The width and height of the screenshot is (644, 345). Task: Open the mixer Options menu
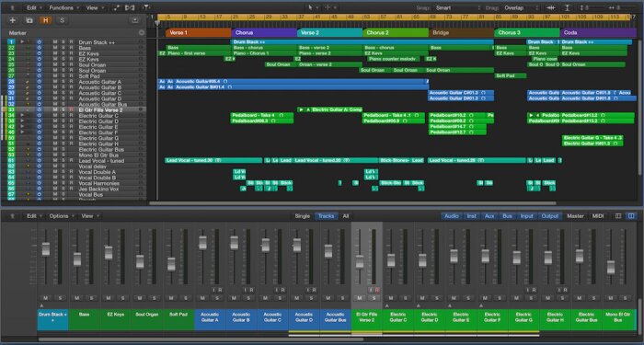tap(62, 216)
